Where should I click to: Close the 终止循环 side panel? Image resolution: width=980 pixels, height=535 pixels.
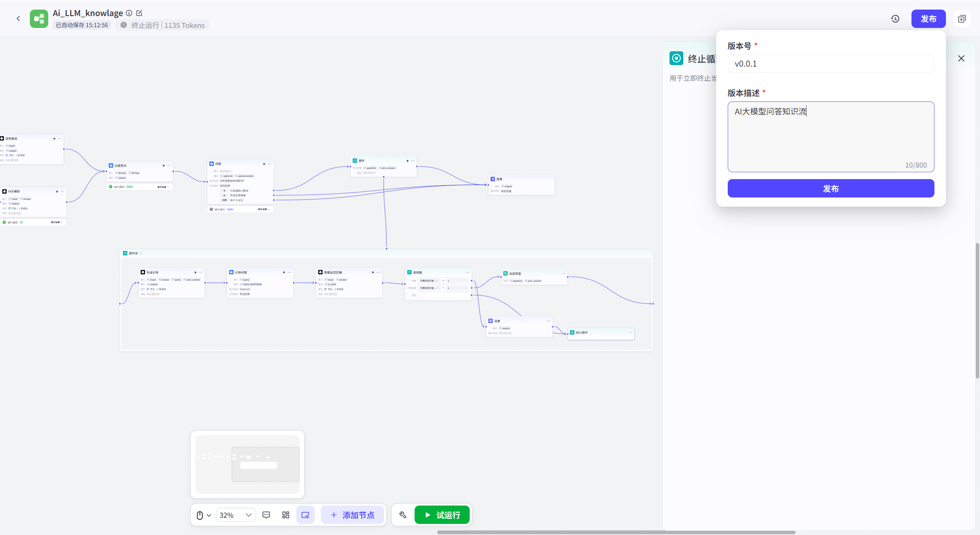click(961, 58)
